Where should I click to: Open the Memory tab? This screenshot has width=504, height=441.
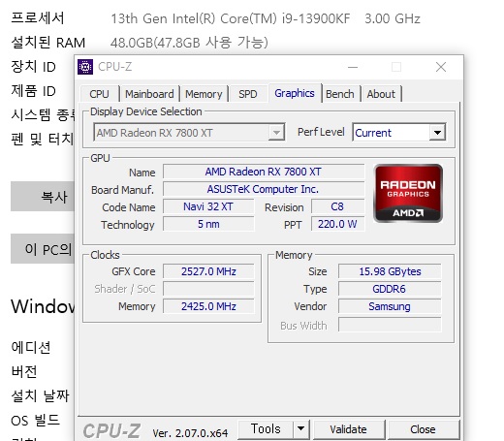pos(204,94)
